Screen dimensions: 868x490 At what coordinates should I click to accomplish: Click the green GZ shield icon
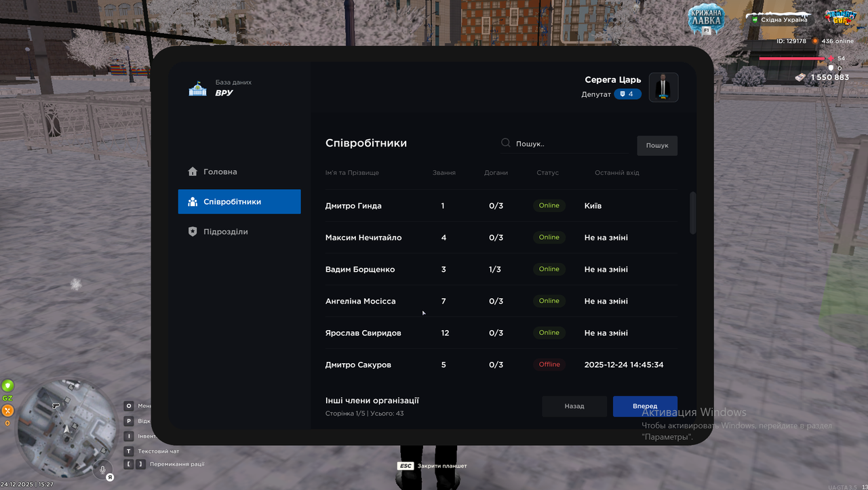[7, 386]
